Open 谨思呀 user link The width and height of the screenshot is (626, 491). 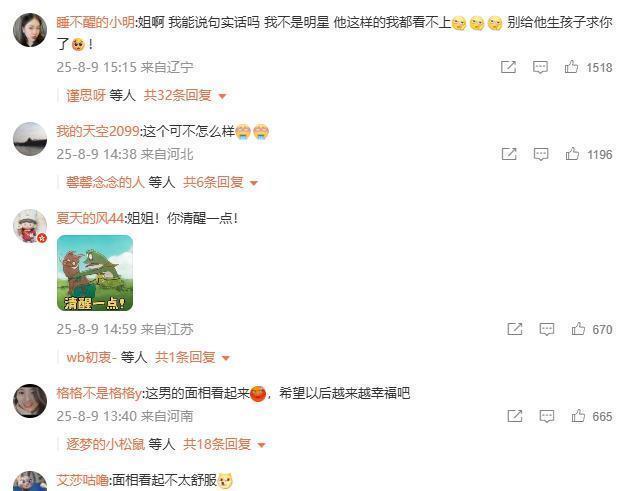86,95
